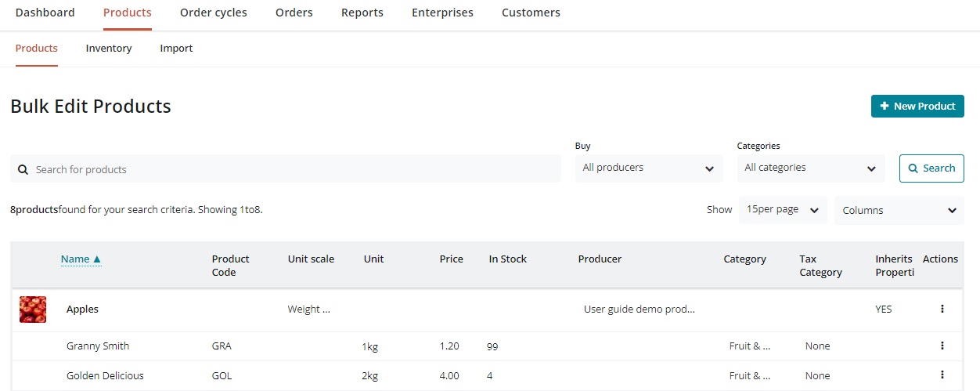
Task: Open actions menu for Apples row
Action: click(942, 309)
